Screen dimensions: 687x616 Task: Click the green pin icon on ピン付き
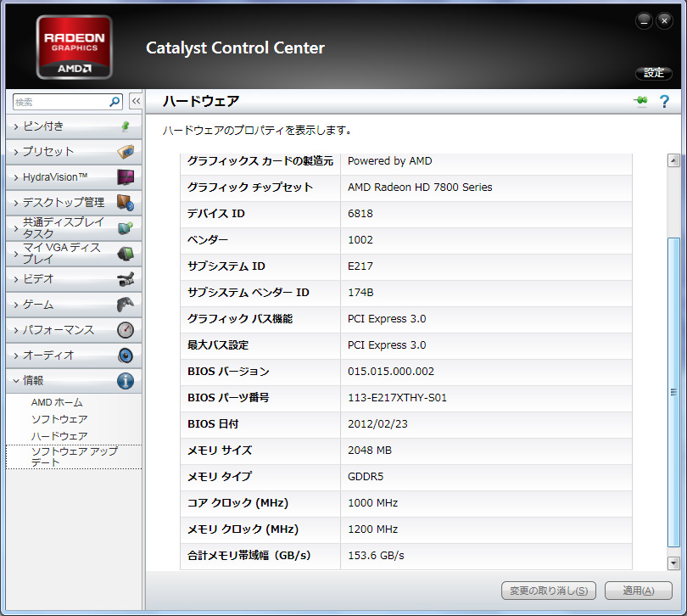(126, 126)
